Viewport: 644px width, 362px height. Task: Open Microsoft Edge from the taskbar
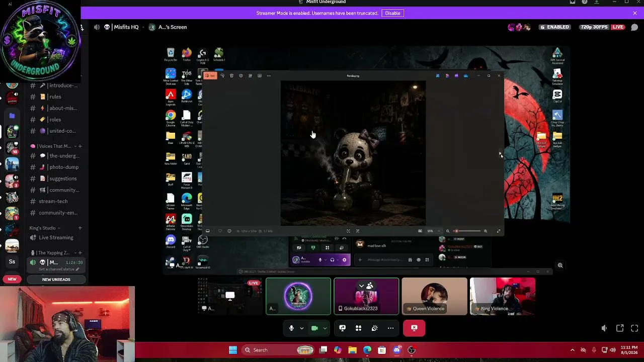[367, 350]
